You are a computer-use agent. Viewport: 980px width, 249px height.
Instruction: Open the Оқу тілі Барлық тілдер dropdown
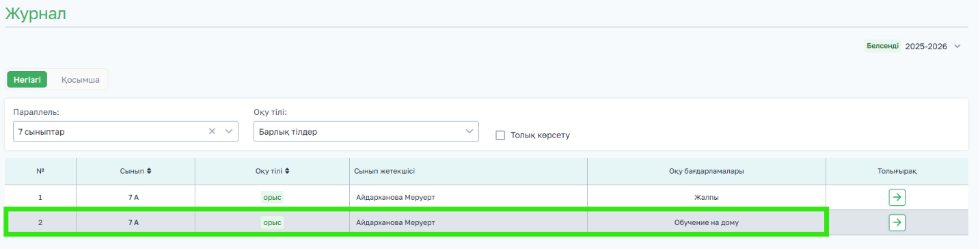tap(366, 131)
